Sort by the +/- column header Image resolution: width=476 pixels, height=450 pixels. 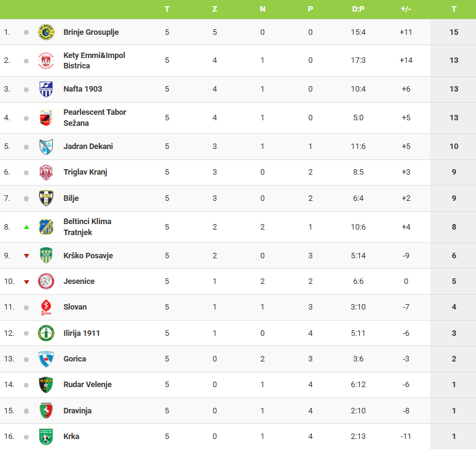click(406, 9)
